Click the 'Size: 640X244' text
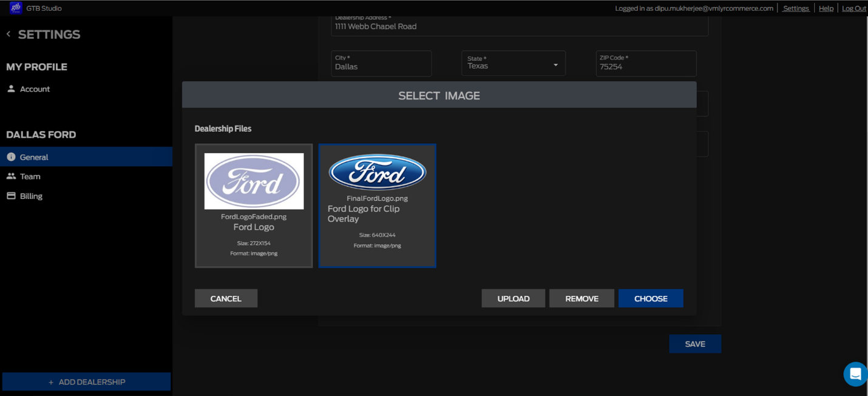Viewport: 868px width, 396px height. [377, 235]
